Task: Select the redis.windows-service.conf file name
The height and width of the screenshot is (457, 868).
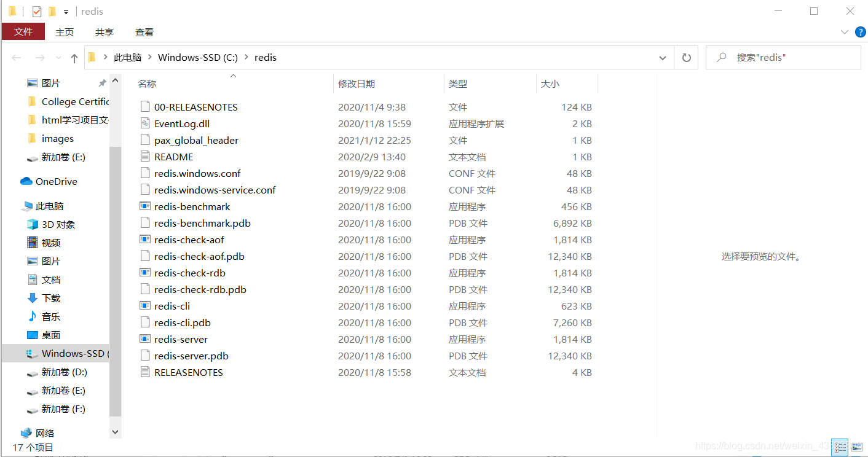Action: coord(215,190)
